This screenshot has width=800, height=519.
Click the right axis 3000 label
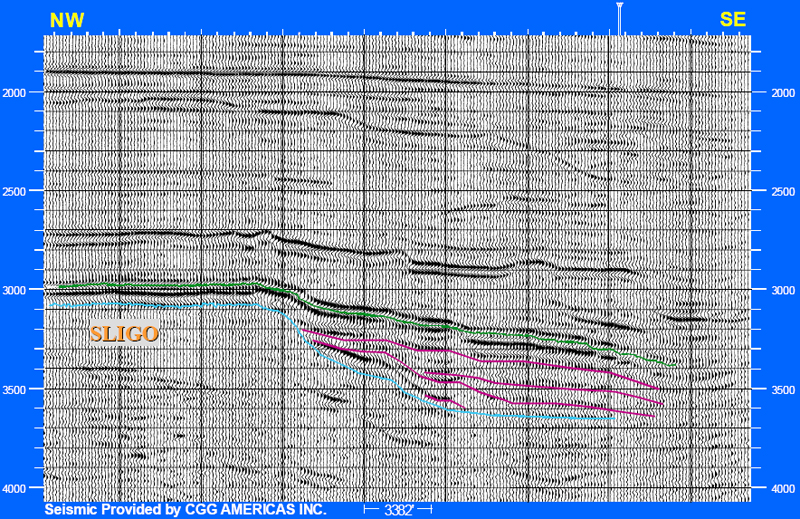point(783,290)
